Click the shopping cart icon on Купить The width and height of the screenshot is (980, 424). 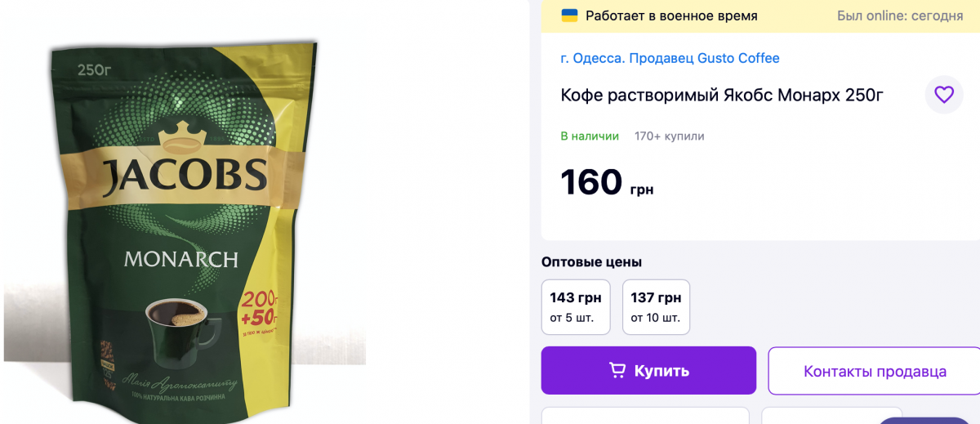point(618,371)
